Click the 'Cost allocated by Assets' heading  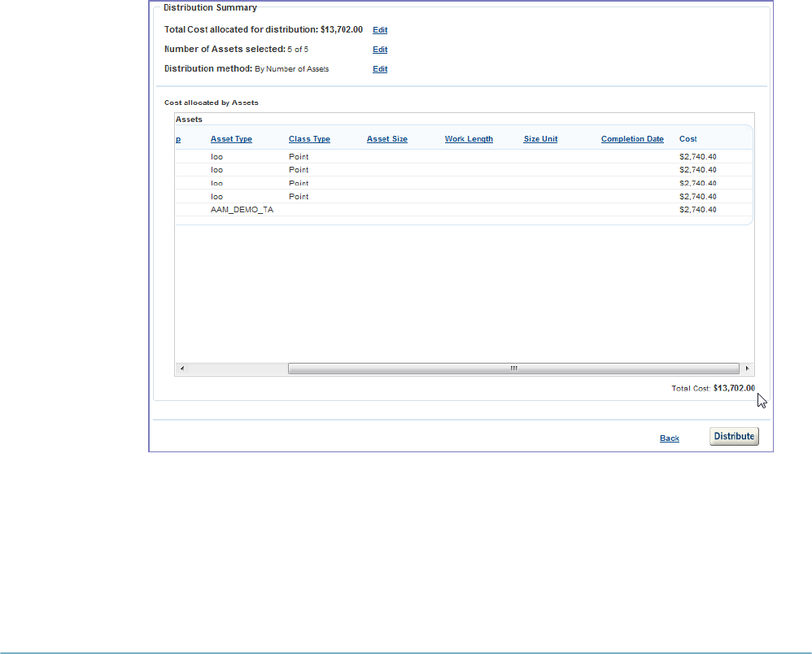pyautogui.click(x=212, y=102)
